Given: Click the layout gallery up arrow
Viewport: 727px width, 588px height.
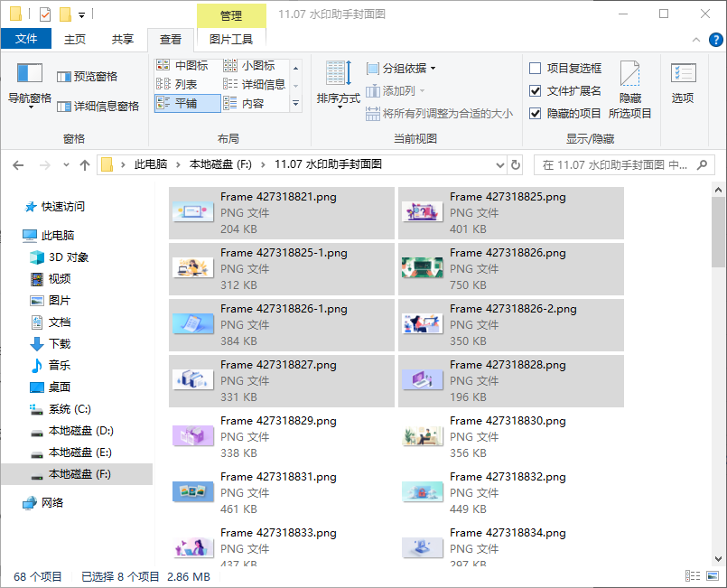Looking at the screenshot, I should coord(296,68).
